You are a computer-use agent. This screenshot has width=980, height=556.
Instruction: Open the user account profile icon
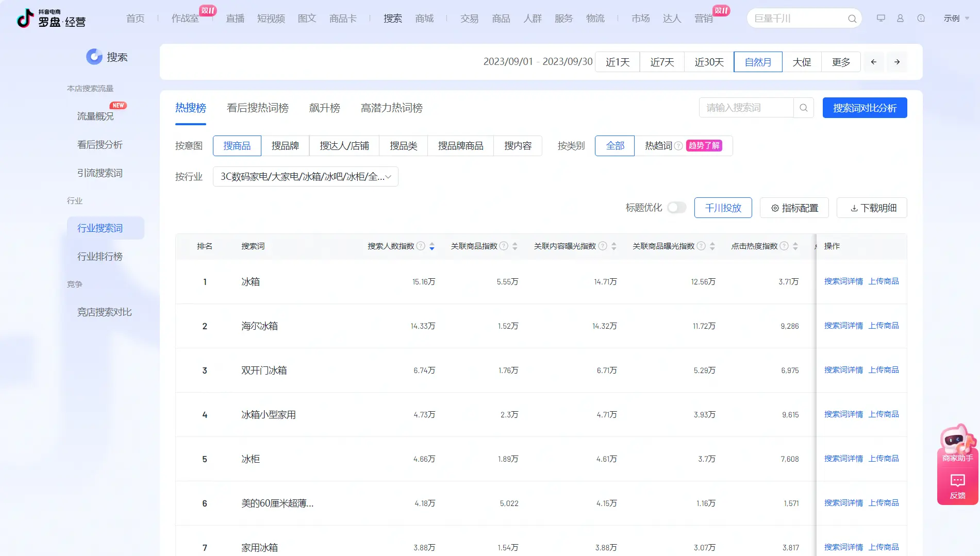pos(900,19)
